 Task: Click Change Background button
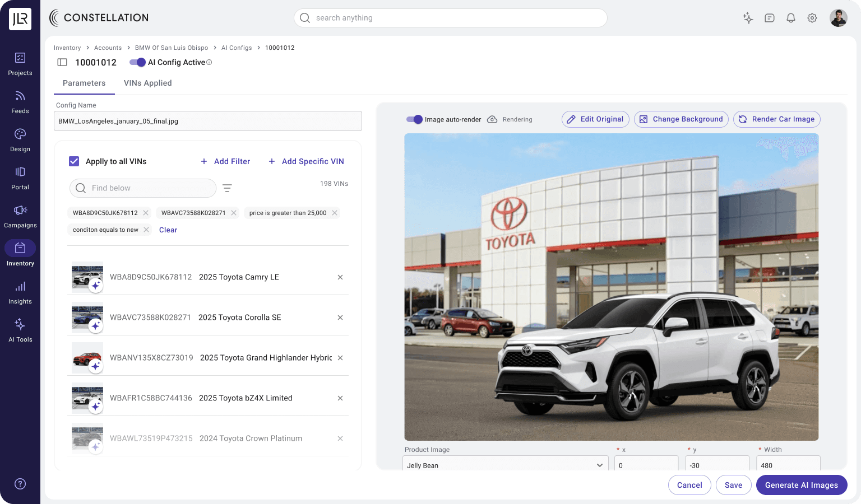pyautogui.click(x=681, y=119)
